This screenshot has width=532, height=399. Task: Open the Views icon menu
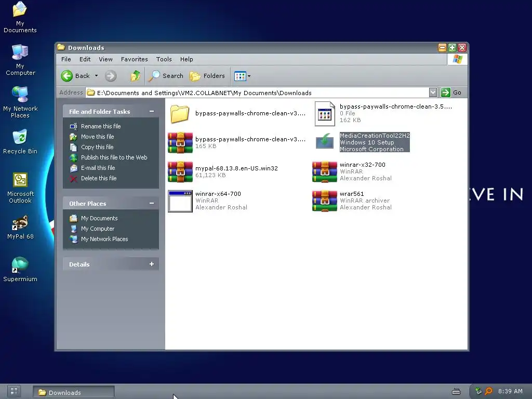tap(242, 76)
